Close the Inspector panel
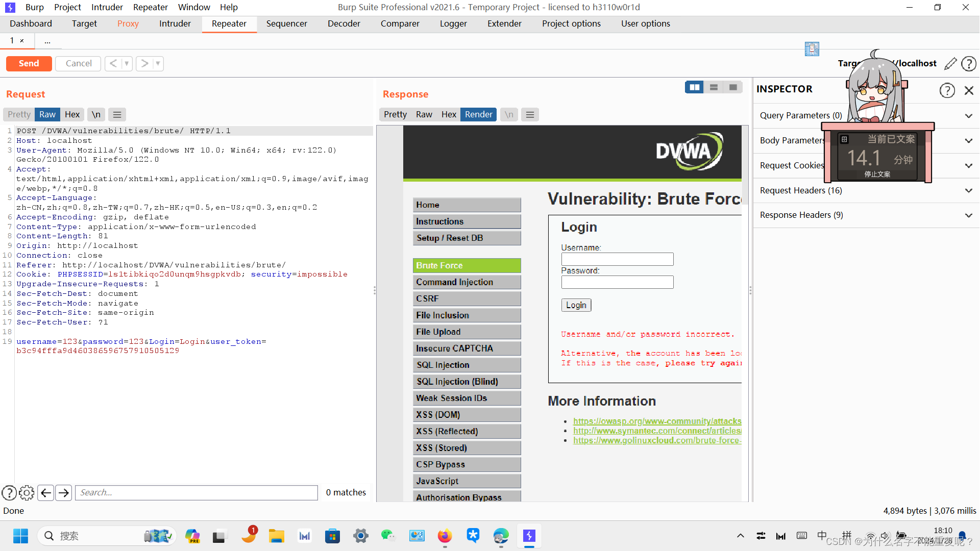This screenshot has width=980, height=551. 969,90
